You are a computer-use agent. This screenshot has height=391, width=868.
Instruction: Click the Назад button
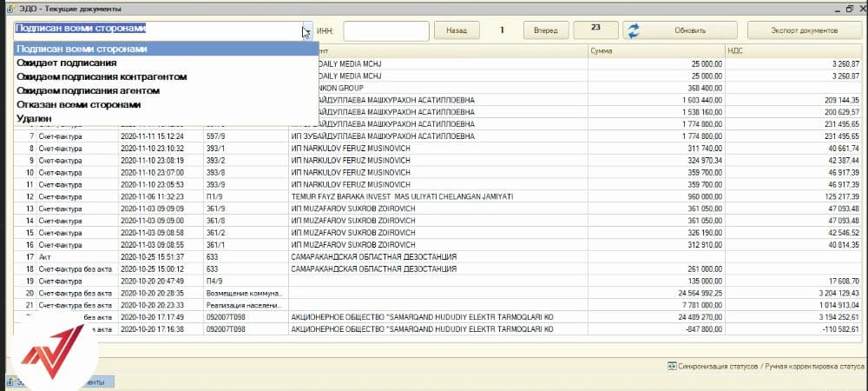pos(457,30)
